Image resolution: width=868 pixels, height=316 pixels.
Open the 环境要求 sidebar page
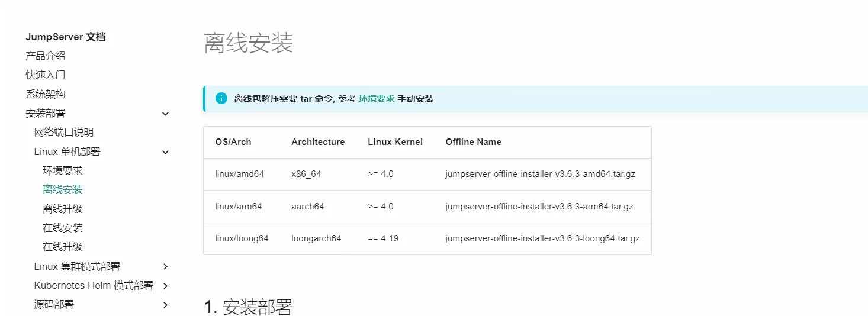coord(63,170)
